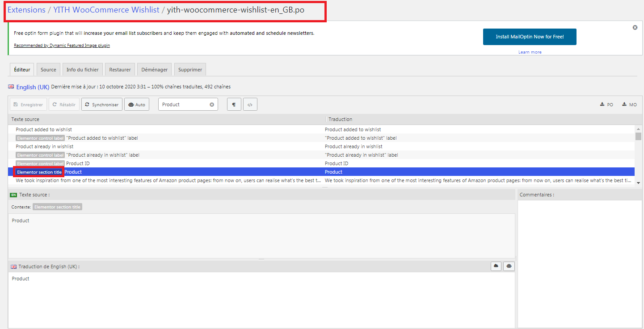644x329 pixels.
Task: Click into the Commentaires text area
Action: point(580,264)
